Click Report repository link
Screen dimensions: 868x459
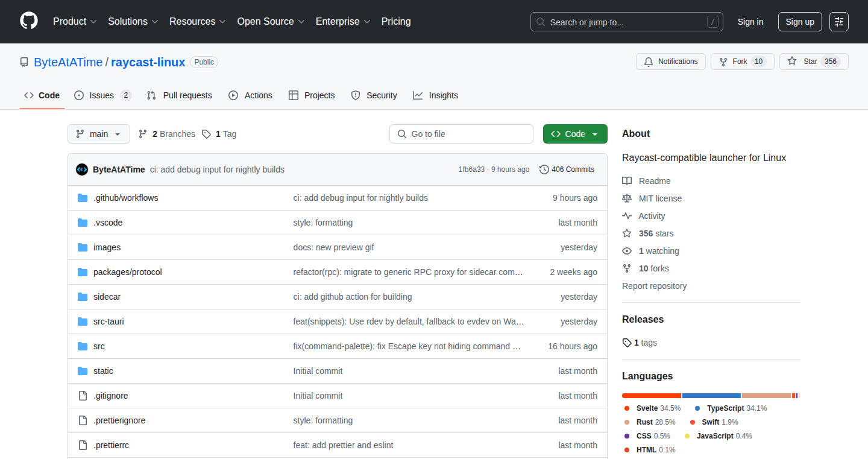655,286
